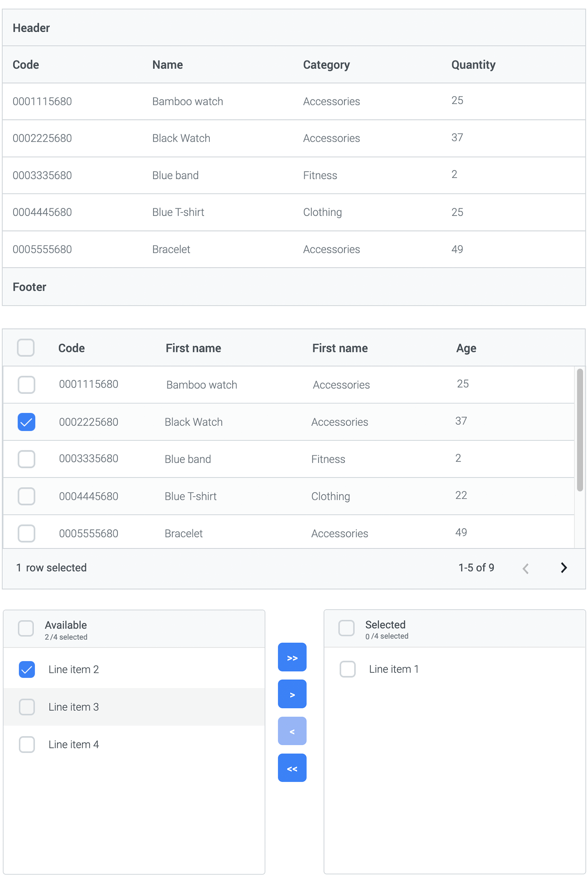This screenshot has height=890, width=588.
Task: Toggle the Available list select-all checkbox
Action: tap(26, 628)
